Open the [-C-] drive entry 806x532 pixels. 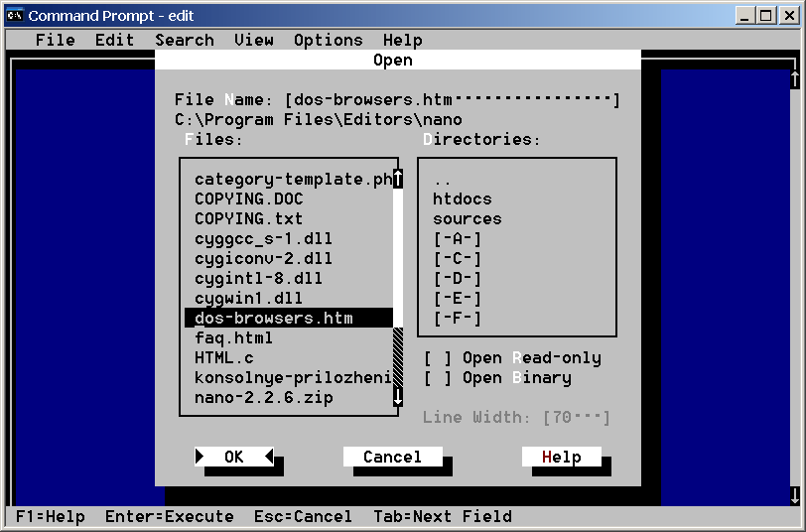(x=457, y=259)
